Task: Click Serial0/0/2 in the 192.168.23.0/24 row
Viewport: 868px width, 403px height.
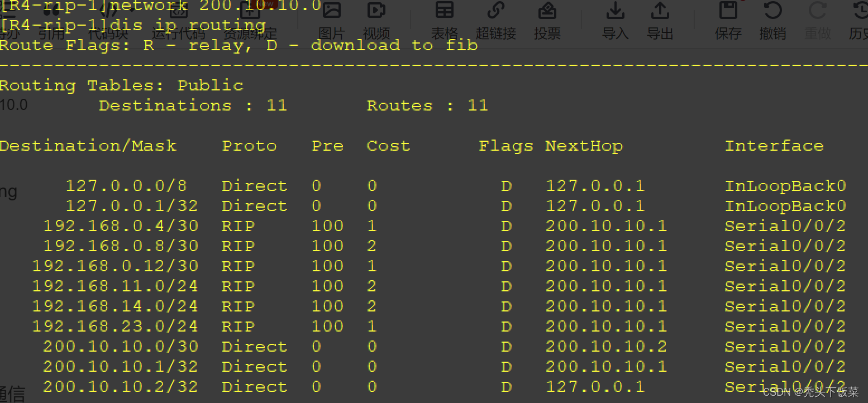Action: [x=785, y=327]
